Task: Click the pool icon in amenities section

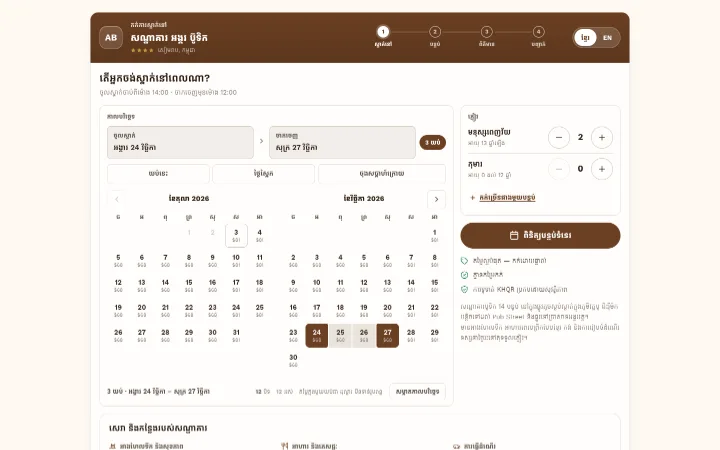Action: 112,446
